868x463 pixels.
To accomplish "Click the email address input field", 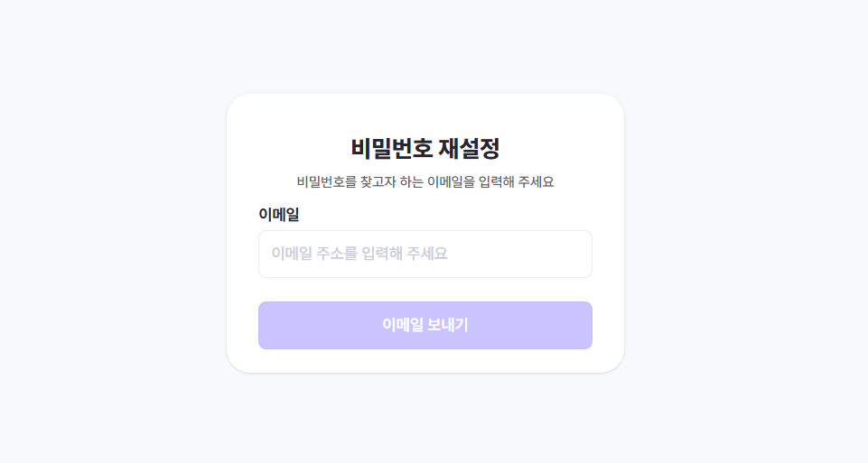I will point(425,254).
